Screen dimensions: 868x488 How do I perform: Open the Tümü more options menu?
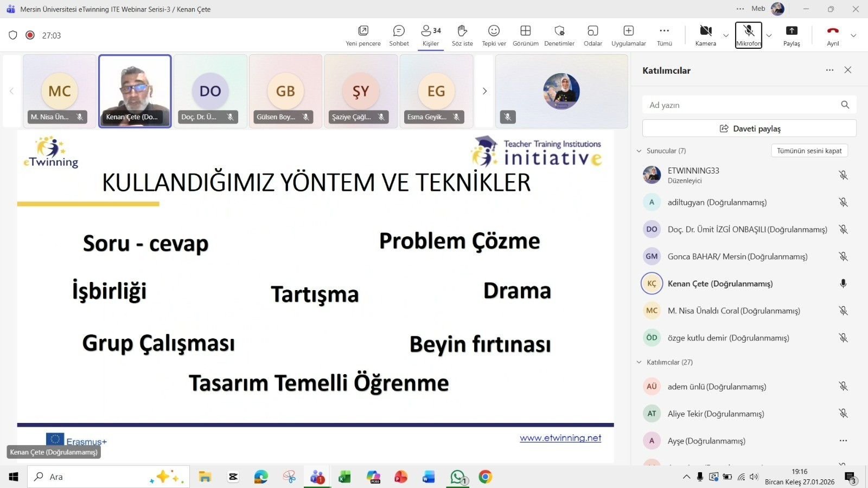[x=664, y=35]
